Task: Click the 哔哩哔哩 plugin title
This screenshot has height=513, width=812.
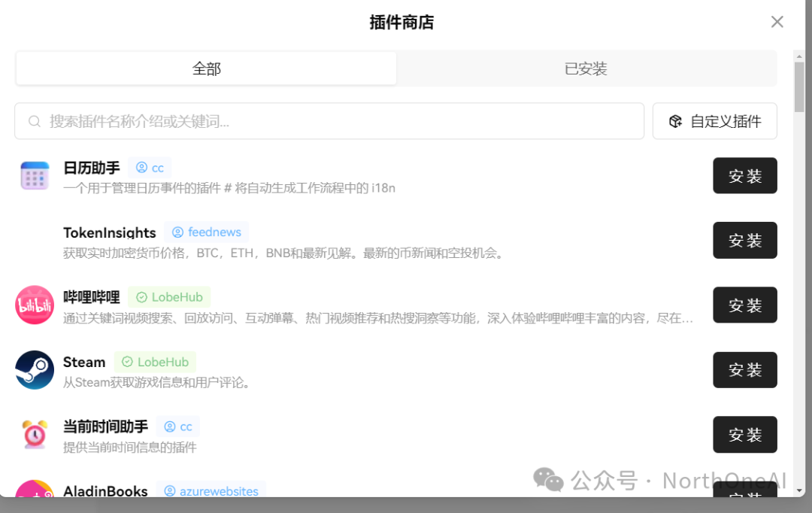Action: [92, 297]
